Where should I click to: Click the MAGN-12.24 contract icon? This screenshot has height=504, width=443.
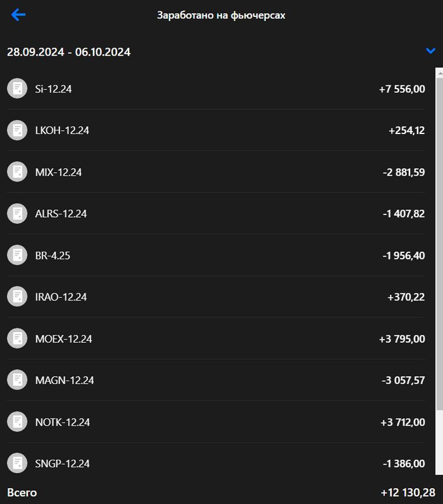click(x=17, y=380)
